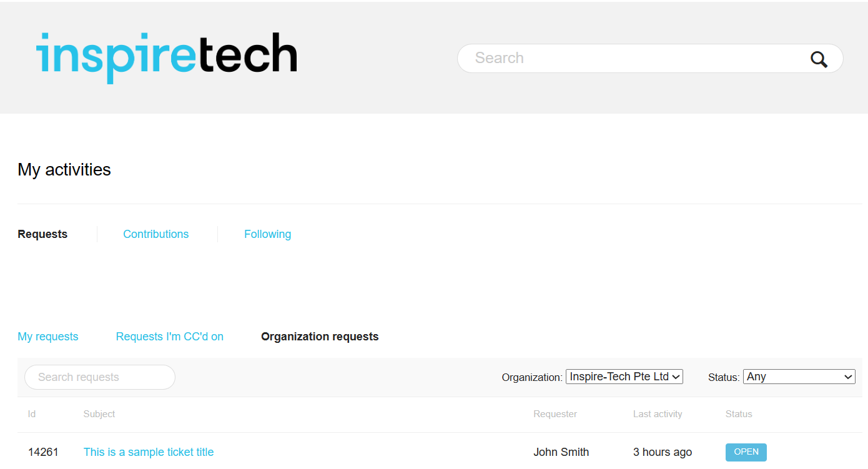Click the Status column header
868x469 pixels.
[739, 414]
